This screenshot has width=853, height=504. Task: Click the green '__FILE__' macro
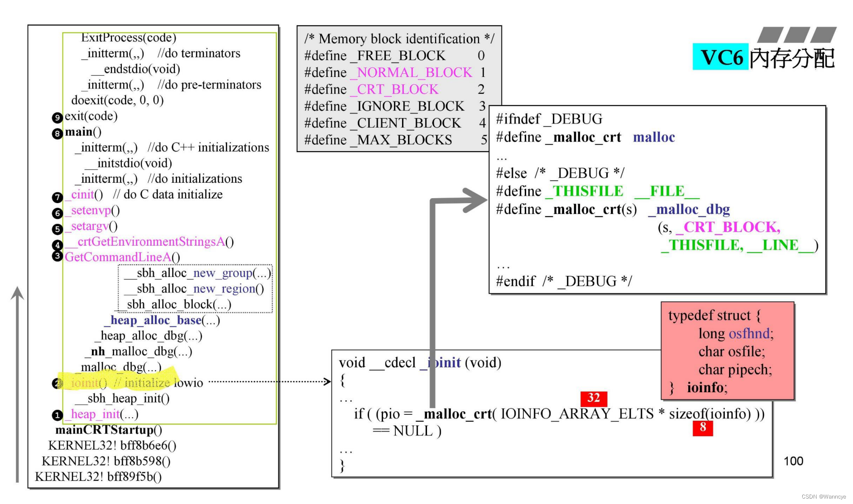pyautogui.click(x=667, y=191)
